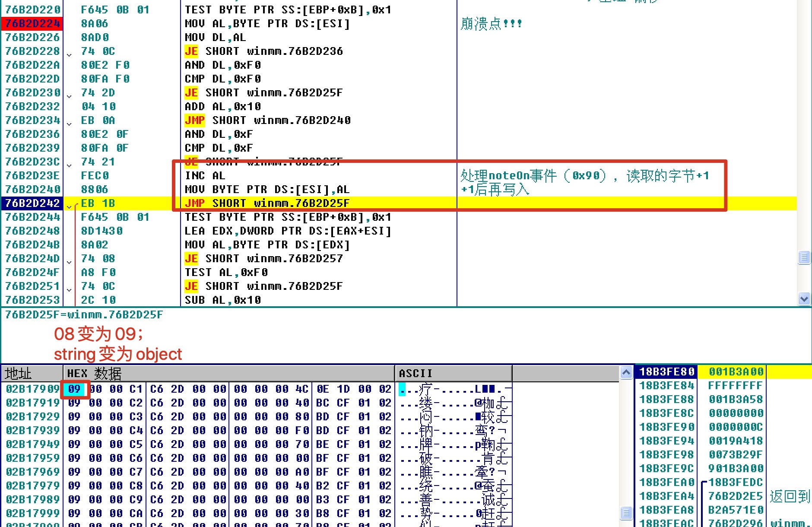
Task: Click the 地址 column header in dump pane
Action: (x=32, y=373)
